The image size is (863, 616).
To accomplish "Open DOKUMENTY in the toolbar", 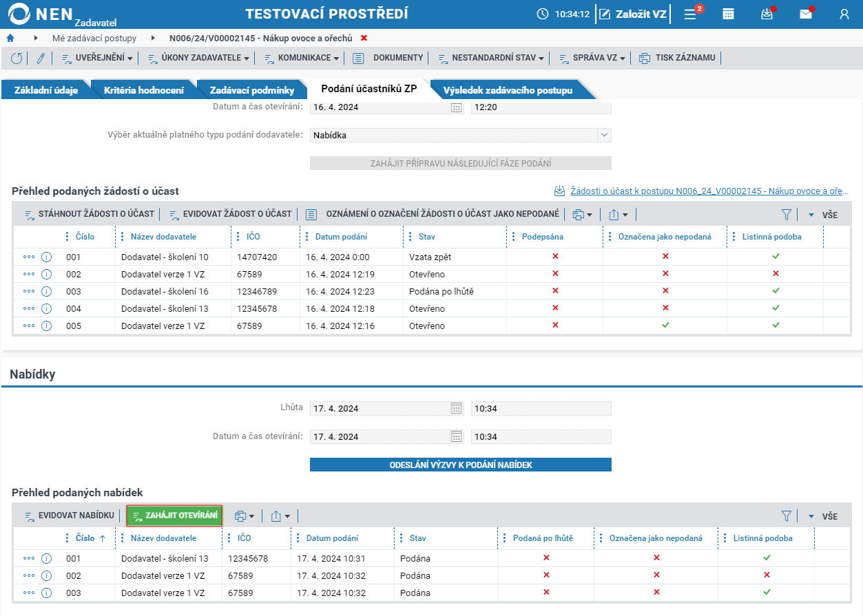I will pyautogui.click(x=388, y=58).
